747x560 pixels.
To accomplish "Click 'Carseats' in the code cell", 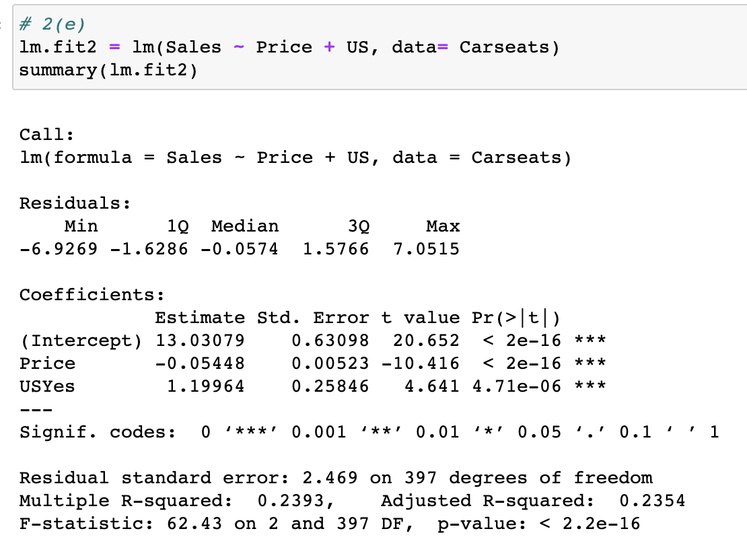I will [509, 48].
